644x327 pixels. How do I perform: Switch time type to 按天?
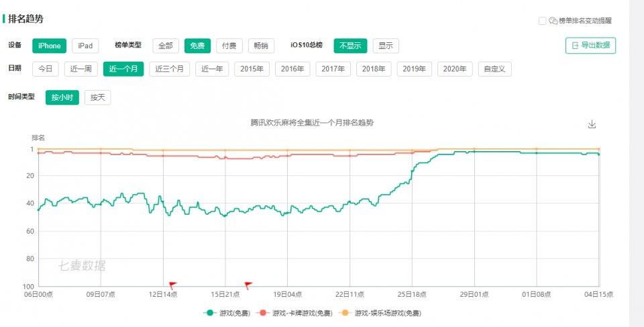tap(98, 97)
